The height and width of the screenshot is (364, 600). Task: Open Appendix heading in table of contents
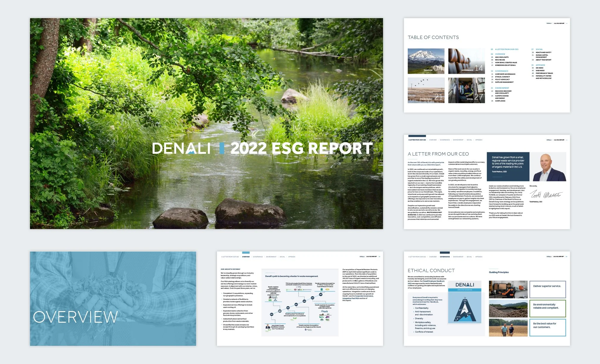point(540,65)
